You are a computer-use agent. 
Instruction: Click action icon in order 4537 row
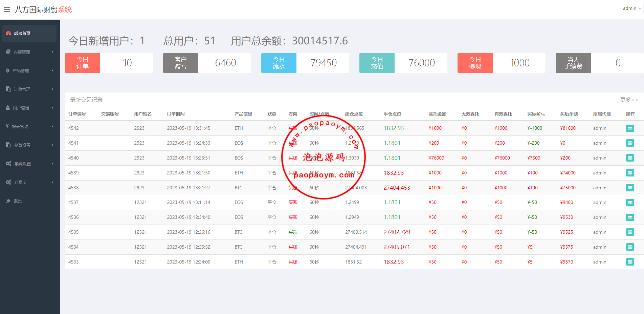point(630,203)
